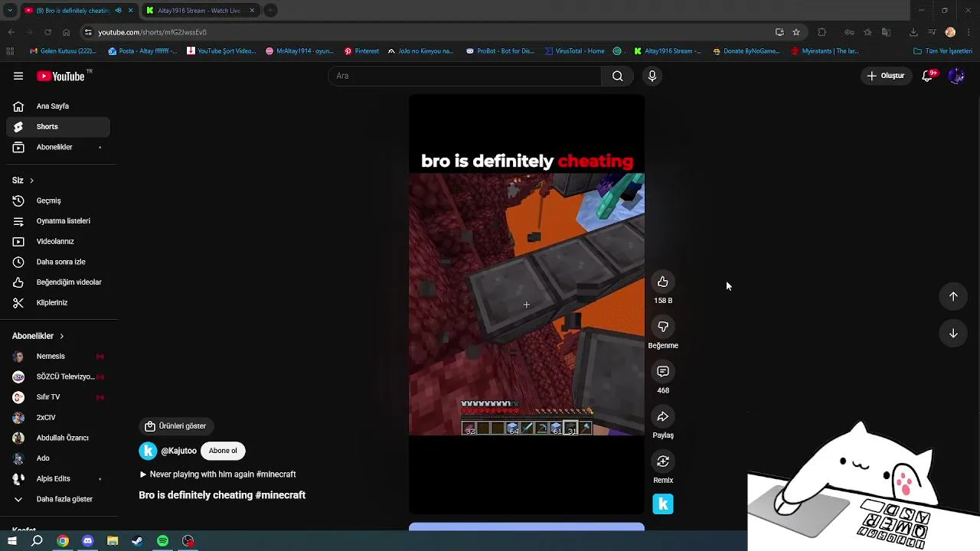Screen dimensions: 980x551
Task: Open Klipleriniz
Action: pyautogui.click(x=58, y=302)
